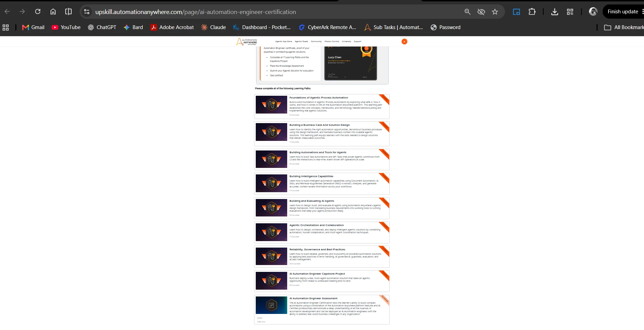Viewport: 644px width, 330px height.
Task: Open the orange user account avatar
Action: coord(404,41)
